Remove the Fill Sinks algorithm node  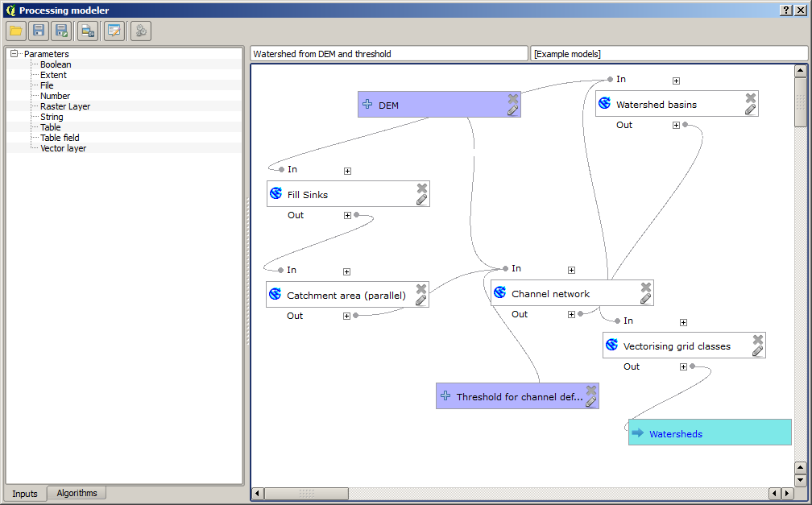(421, 188)
